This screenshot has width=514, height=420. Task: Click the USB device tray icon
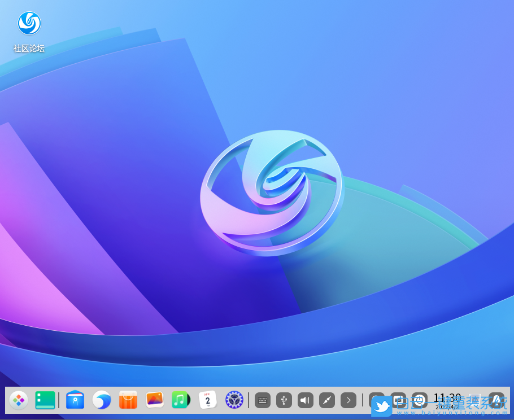point(284,400)
